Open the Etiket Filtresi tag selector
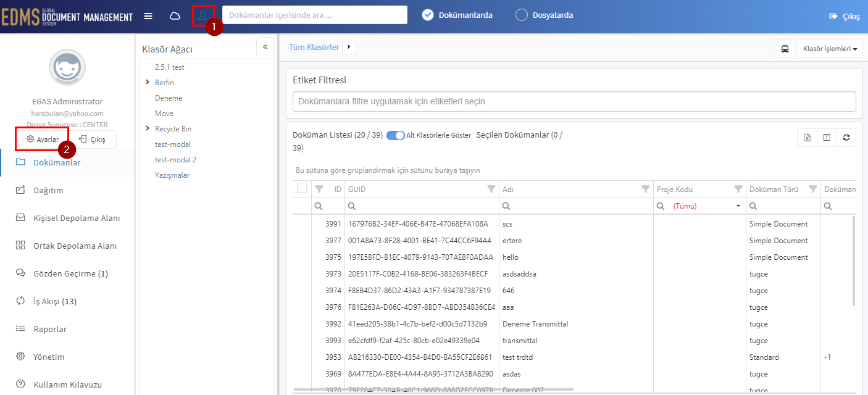Viewport: 868px width, 395px height. [x=574, y=101]
